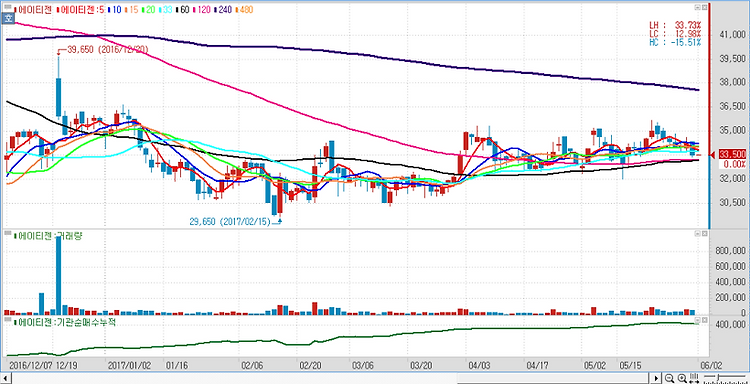The height and width of the screenshot is (384, 750).
Task: Select the 120-day moving average legend
Action: pos(201,10)
